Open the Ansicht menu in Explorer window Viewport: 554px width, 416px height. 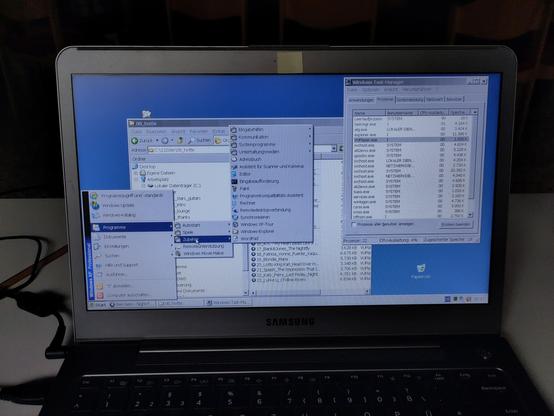click(x=178, y=131)
